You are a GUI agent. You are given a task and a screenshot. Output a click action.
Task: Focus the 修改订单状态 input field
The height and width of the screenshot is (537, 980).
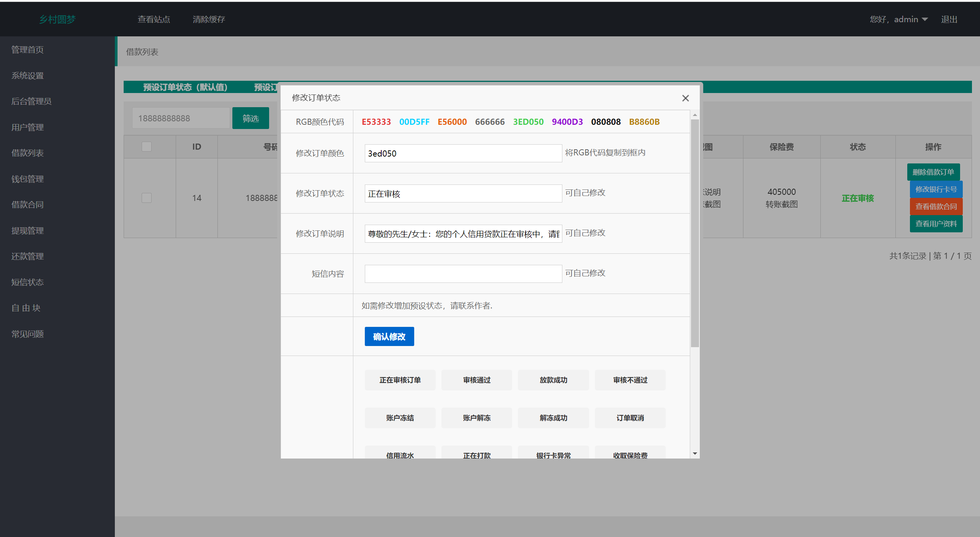[463, 193]
